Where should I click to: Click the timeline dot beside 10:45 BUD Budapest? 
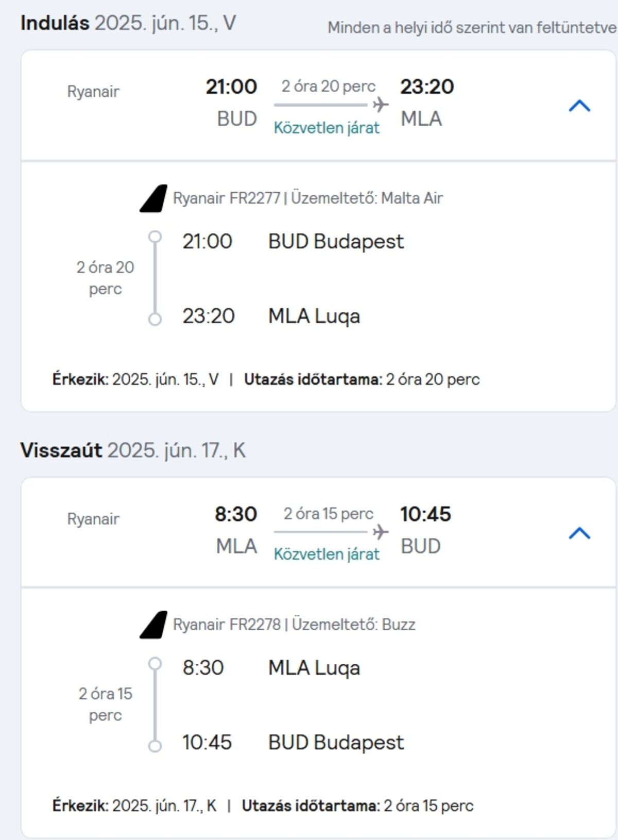pos(155,746)
